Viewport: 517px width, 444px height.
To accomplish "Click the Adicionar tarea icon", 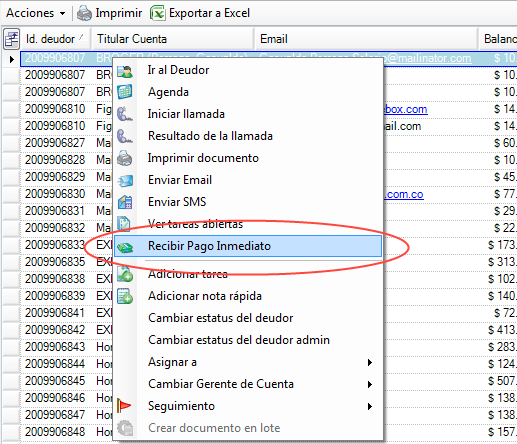I will [125, 274].
